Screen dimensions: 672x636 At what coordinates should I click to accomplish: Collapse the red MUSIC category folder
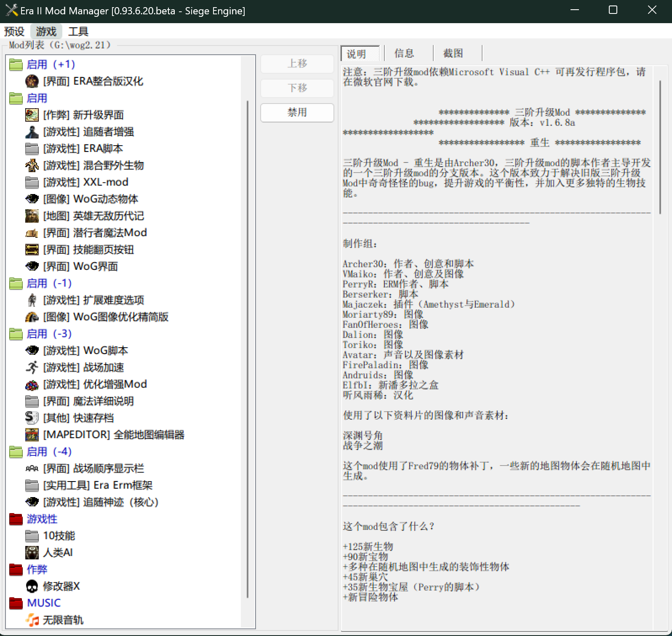(x=16, y=603)
